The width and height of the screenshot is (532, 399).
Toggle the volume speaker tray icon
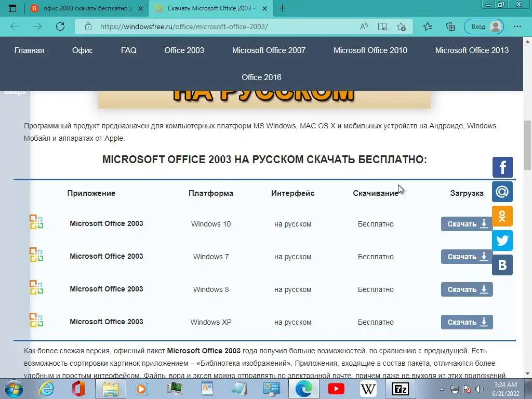click(480, 389)
